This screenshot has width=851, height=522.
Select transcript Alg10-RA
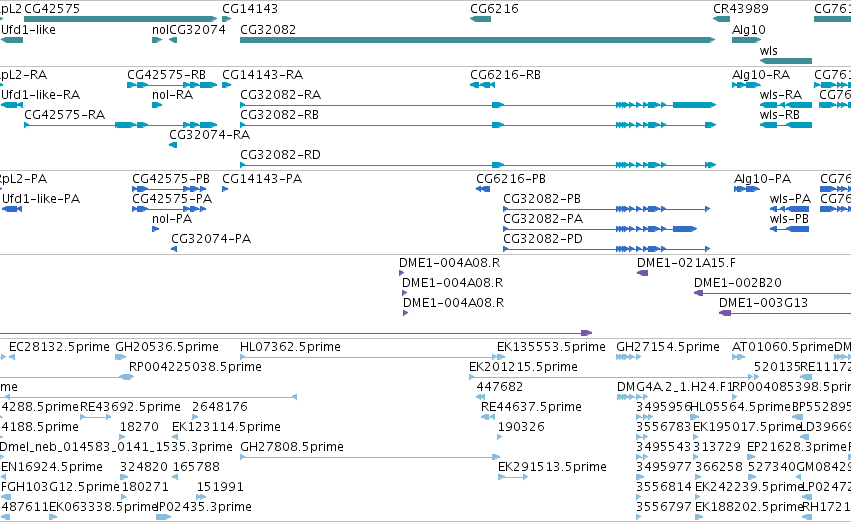(760, 74)
